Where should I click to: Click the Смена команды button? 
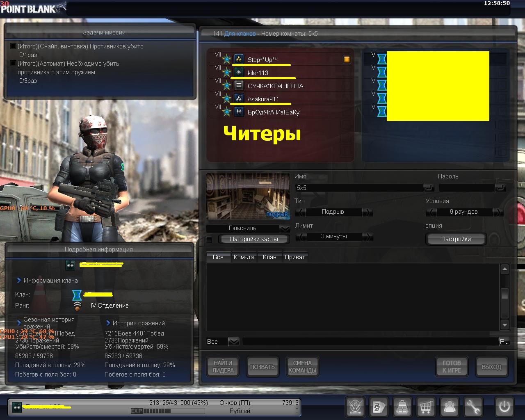coord(302,367)
